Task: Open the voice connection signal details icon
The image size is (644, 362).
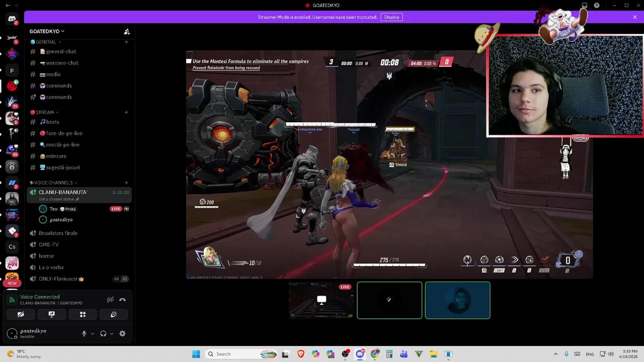Action: point(12,300)
